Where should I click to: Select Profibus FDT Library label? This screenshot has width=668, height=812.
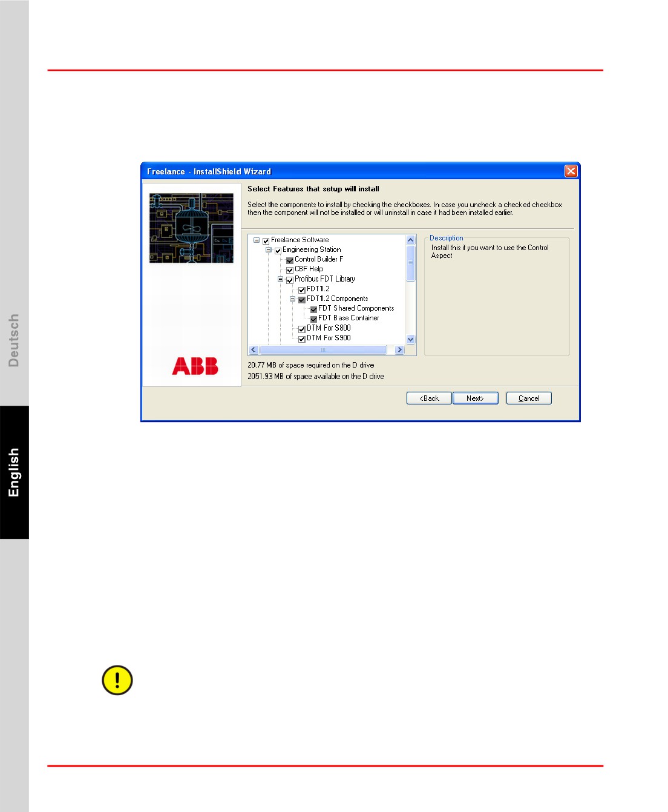[x=325, y=279]
